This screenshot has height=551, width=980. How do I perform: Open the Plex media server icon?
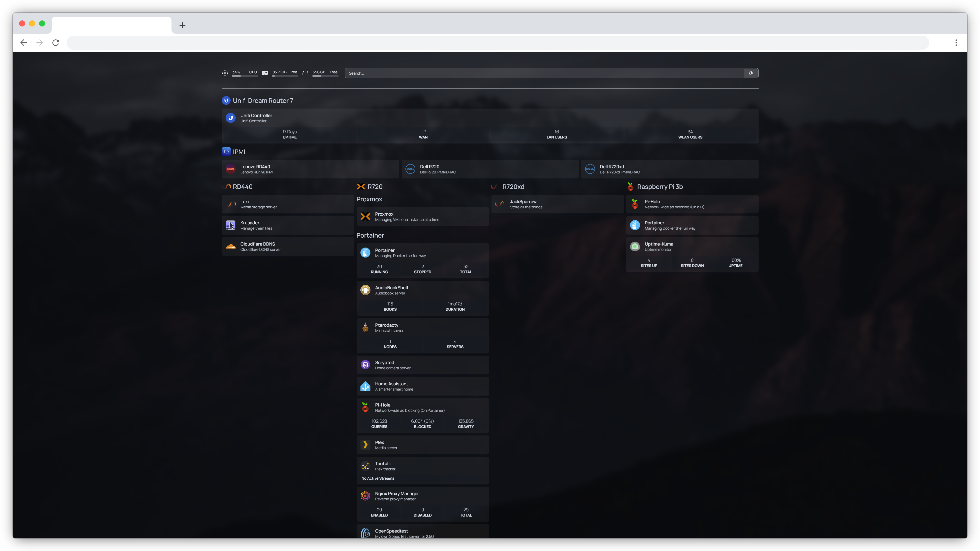point(366,444)
